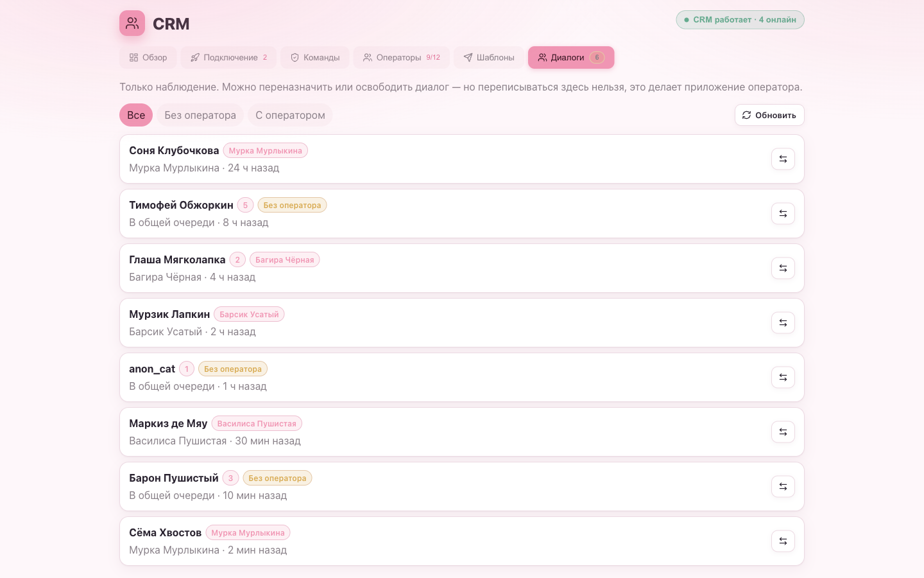The image size is (924, 578).
Task: Open the Обзор tab
Action: 148,57
